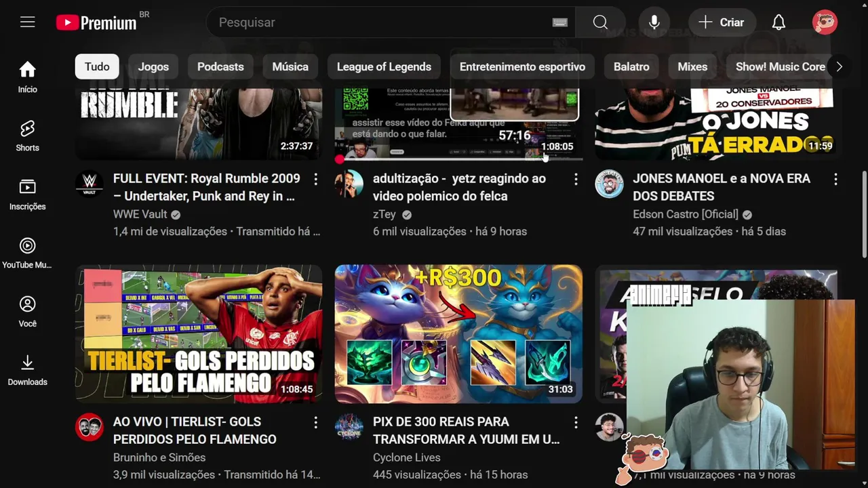The height and width of the screenshot is (488, 868).
Task: Visit the Cyclone Lives channel name
Action: pyautogui.click(x=407, y=457)
